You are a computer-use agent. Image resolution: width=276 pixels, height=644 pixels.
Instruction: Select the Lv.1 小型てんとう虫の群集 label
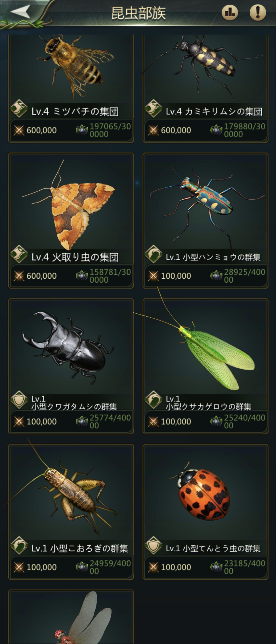tap(213, 548)
